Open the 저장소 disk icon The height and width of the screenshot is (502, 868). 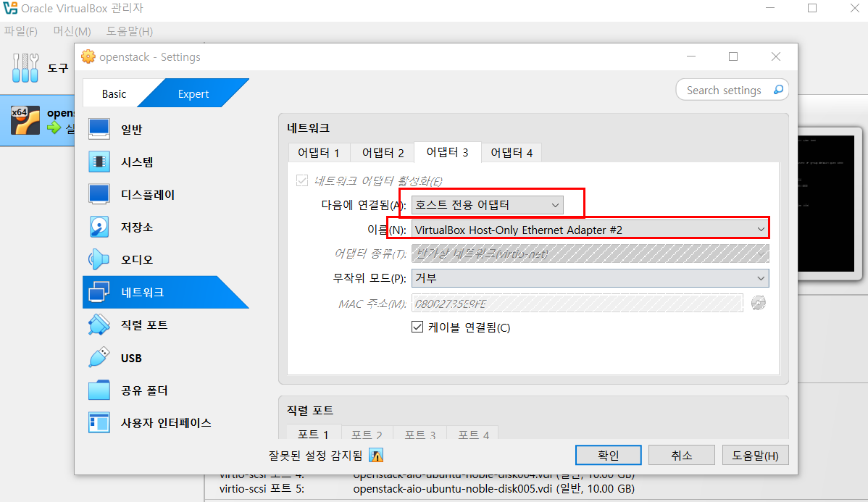[99, 227]
